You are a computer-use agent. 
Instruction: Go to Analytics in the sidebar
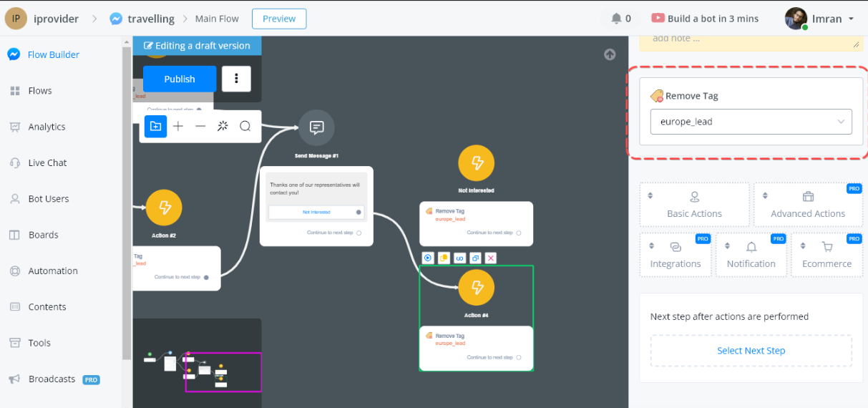[47, 127]
